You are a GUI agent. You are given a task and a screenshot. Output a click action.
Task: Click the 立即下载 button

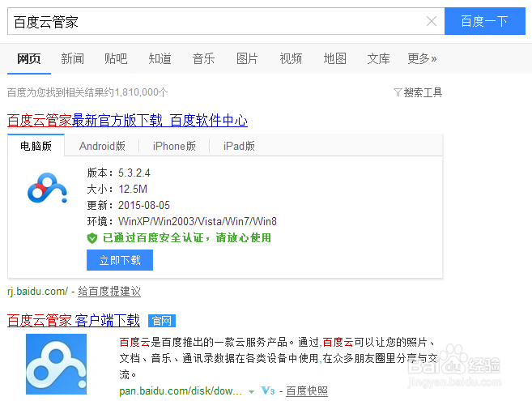(120, 260)
